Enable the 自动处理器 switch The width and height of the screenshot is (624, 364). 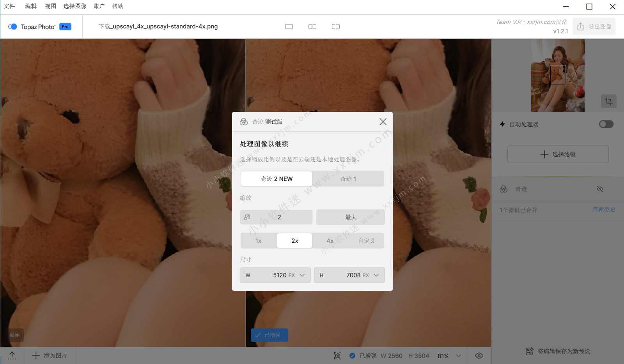606,124
